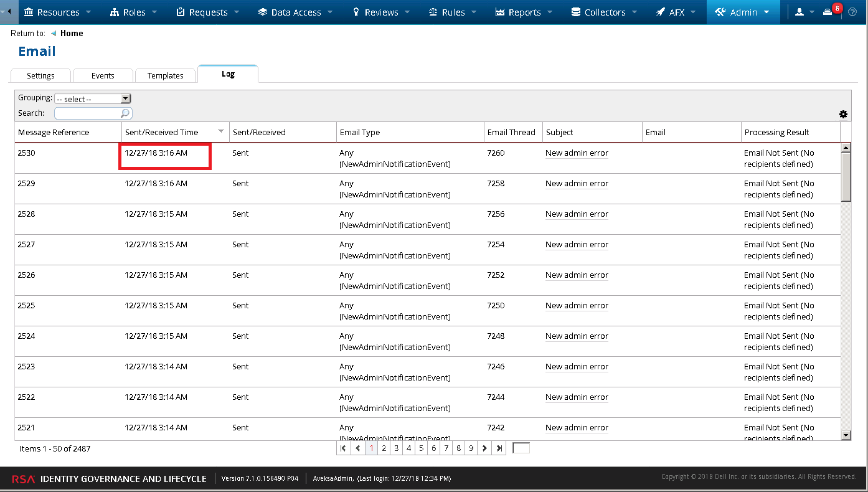The height and width of the screenshot is (492, 868).
Task: Switch to the Settings tab
Action: (40, 75)
